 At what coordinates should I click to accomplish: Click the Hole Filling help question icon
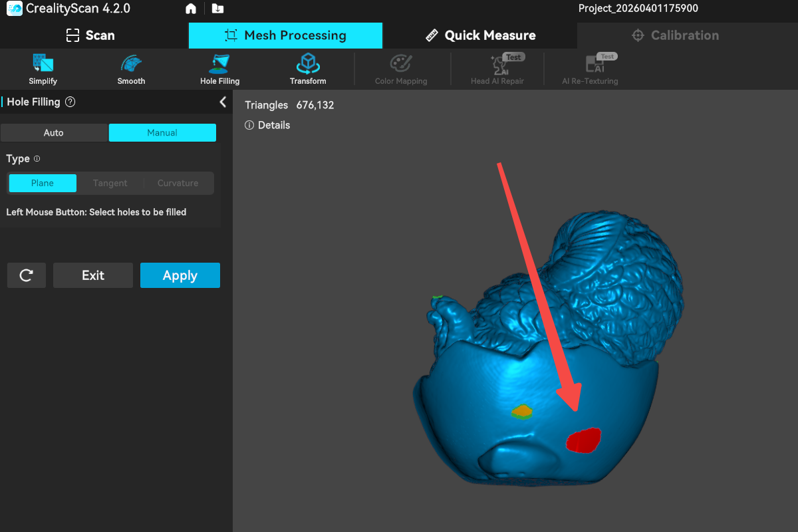click(x=70, y=102)
